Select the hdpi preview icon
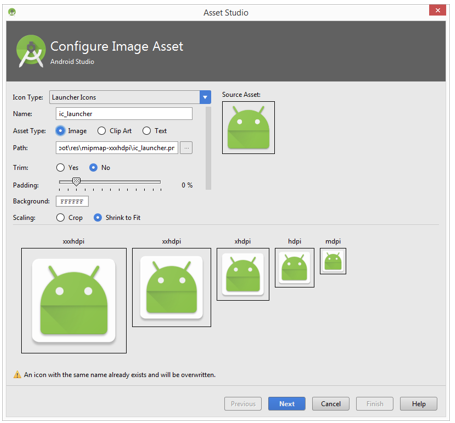The image size is (455, 423). coord(295,268)
